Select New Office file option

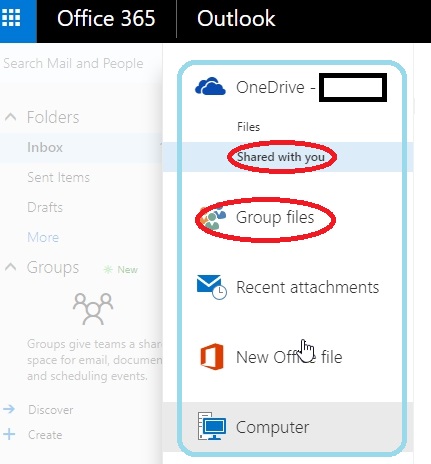coord(289,357)
